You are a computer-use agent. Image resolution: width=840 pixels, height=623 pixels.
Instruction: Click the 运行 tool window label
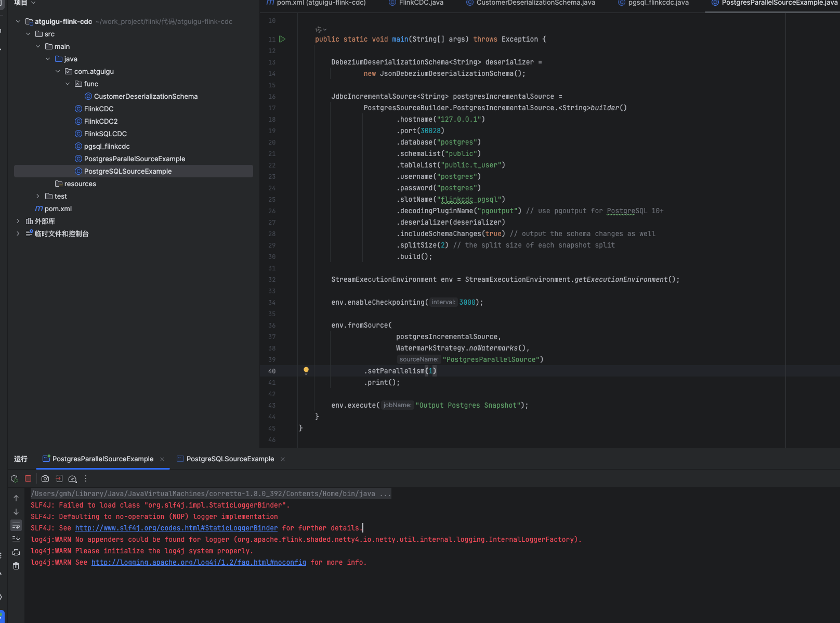(x=21, y=459)
